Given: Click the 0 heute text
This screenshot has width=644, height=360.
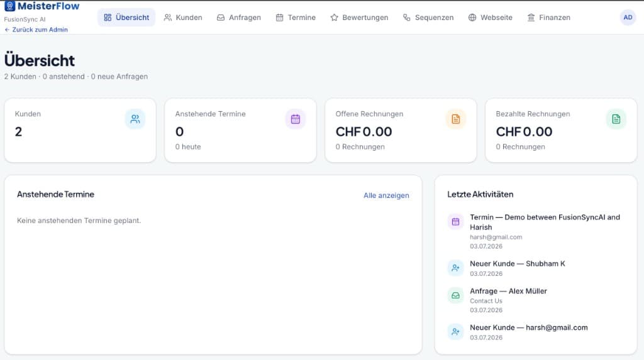Looking at the screenshot, I should pyautogui.click(x=188, y=147).
